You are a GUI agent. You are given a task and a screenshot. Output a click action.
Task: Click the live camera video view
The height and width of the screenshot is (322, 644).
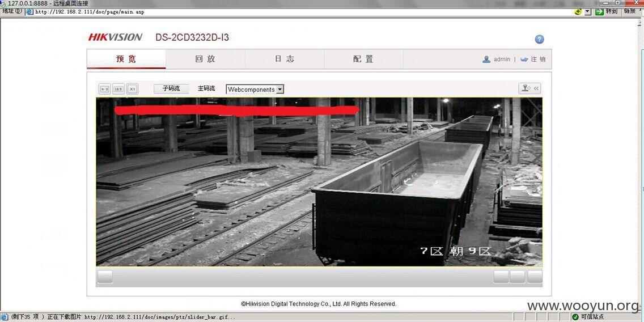pos(319,182)
